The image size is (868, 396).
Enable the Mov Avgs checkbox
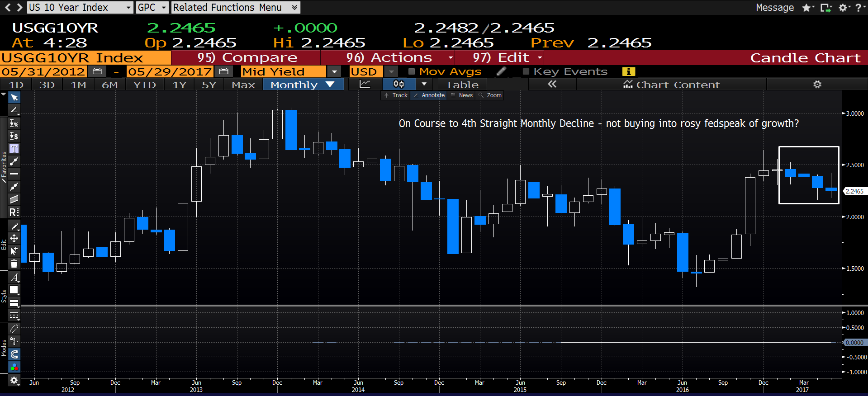[x=412, y=71]
